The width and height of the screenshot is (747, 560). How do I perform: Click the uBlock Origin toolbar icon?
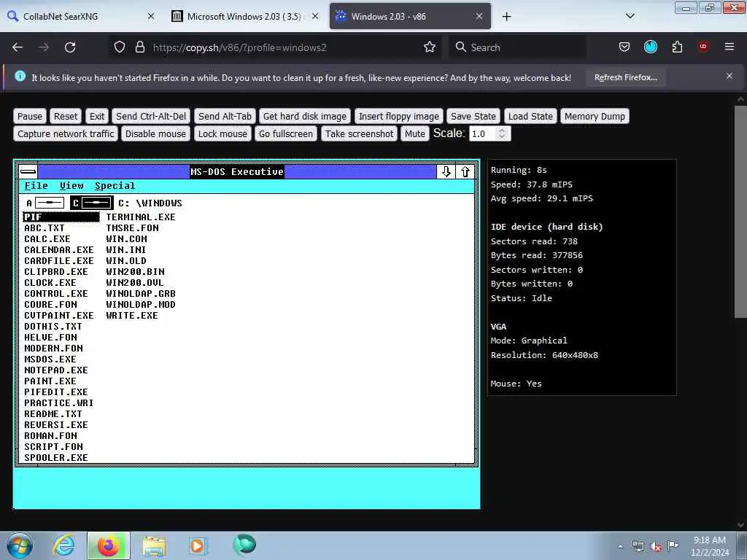click(x=703, y=47)
